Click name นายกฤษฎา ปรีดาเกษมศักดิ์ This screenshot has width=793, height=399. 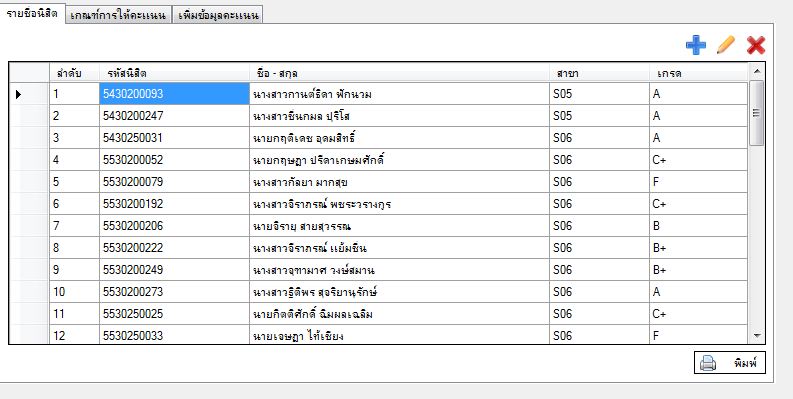click(400, 160)
